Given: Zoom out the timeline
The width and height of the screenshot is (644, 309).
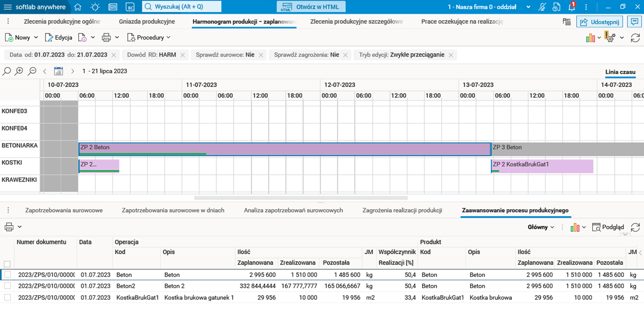Looking at the screenshot, I should (x=33, y=71).
